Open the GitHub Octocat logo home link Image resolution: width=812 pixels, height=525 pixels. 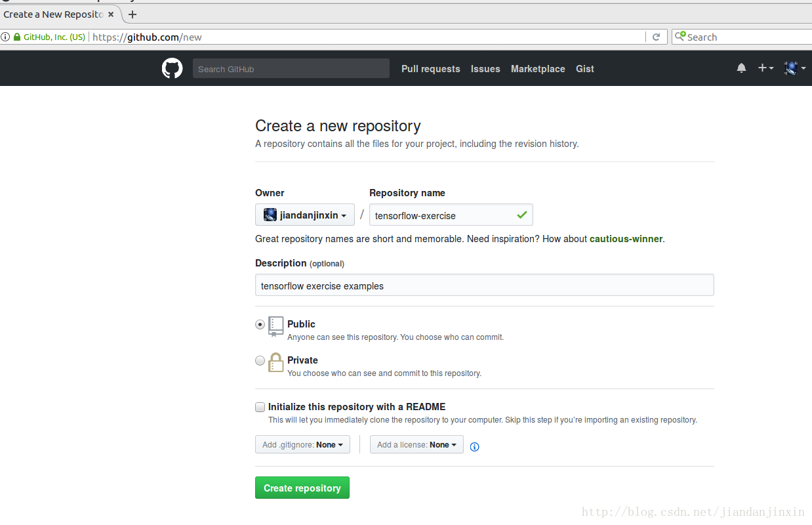click(x=172, y=68)
